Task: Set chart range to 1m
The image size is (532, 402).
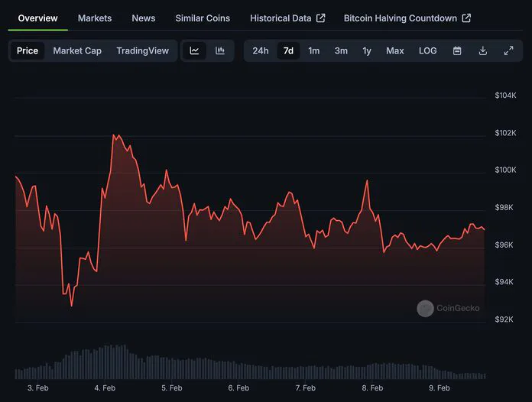Action: tap(314, 51)
